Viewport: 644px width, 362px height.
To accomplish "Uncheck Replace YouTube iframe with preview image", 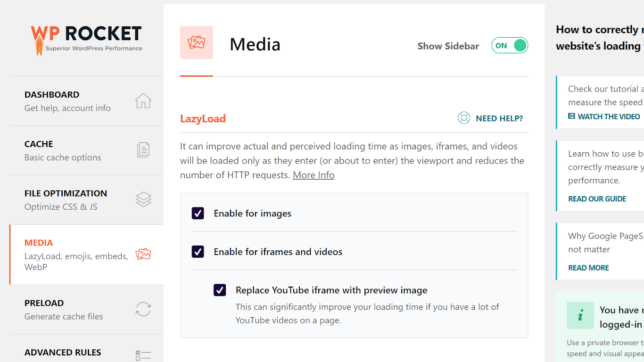I will coord(220,290).
